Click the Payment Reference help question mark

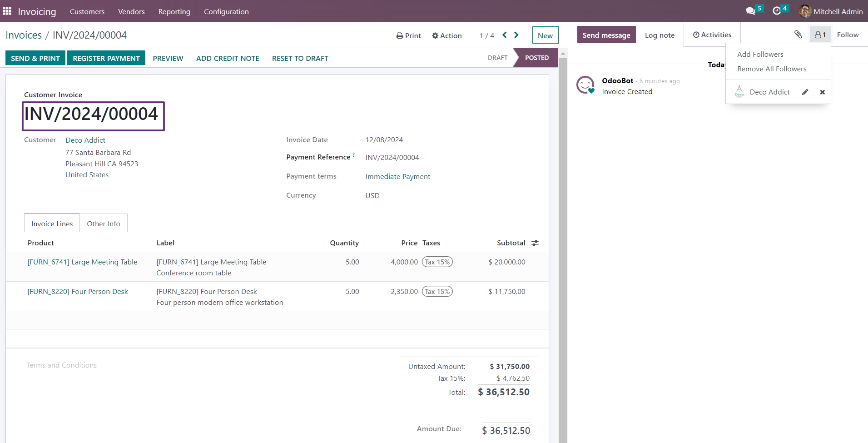click(x=354, y=154)
